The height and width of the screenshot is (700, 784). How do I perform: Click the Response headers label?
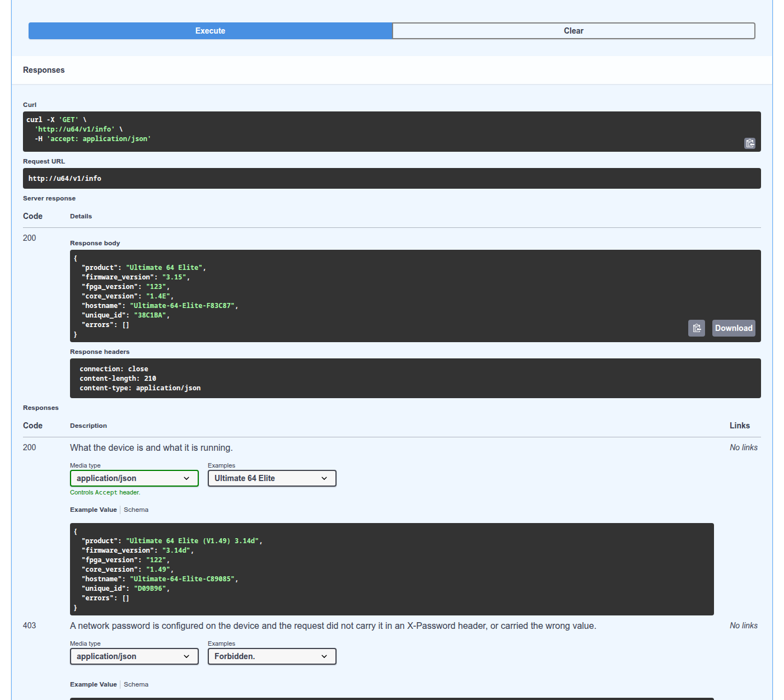[x=100, y=352]
